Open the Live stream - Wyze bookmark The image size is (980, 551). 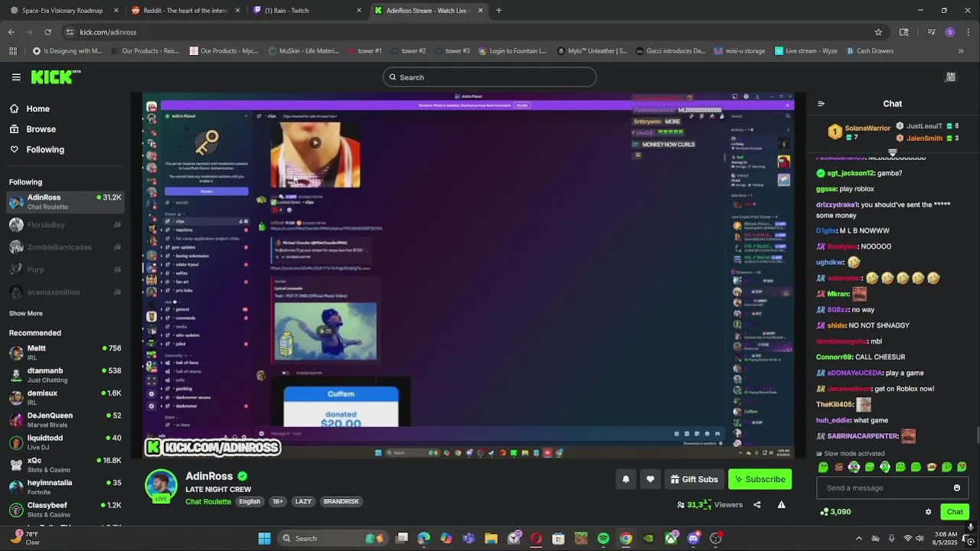tap(805, 51)
